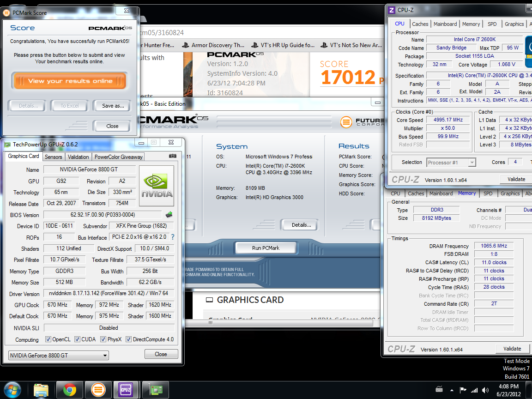Viewport: 532px width, 399px height.
Task: Click the Bus Interface question mark help
Action: point(173,237)
